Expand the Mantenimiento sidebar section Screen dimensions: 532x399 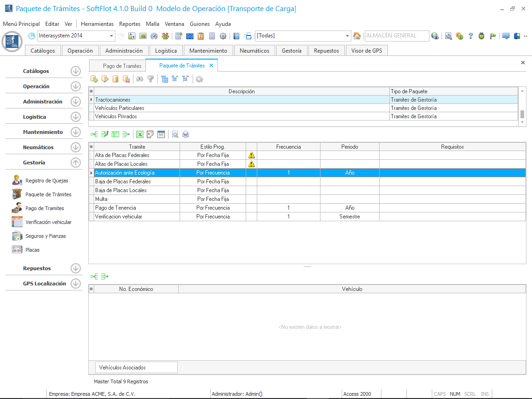click(76, 132)
